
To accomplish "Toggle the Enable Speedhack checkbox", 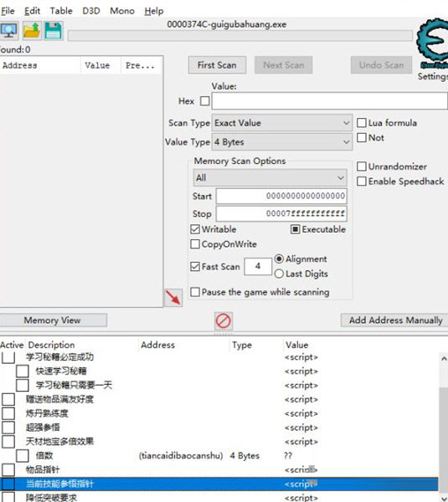I will coord(362,182).
